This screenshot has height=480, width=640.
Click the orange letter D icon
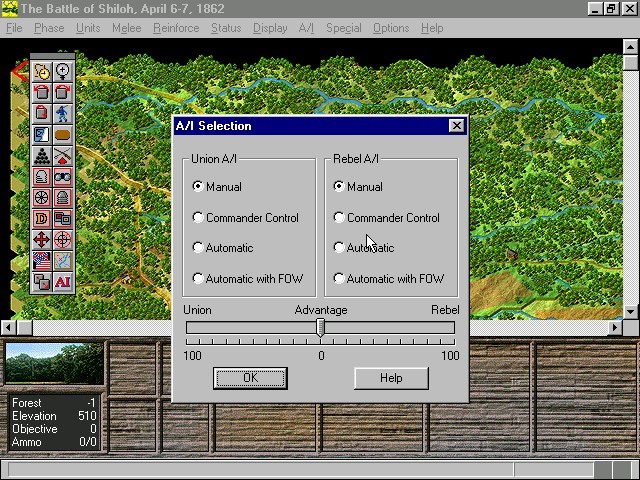pyautogui.click(x=41, y=219)
